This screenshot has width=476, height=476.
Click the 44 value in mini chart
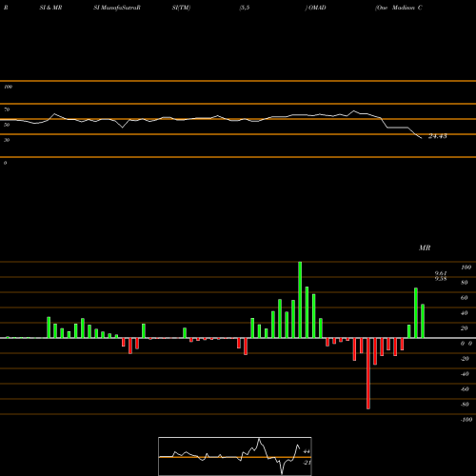click(x=307, y=451)
